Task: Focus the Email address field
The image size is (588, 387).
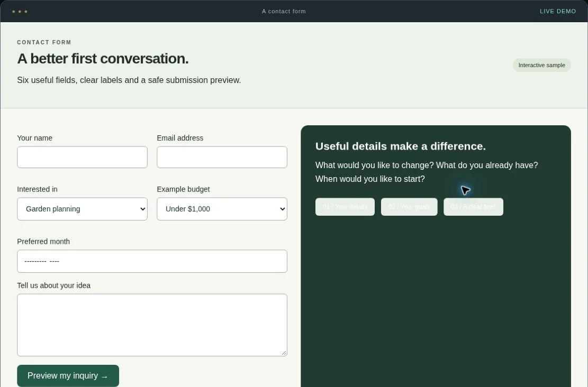Action: tap(222, 157)
